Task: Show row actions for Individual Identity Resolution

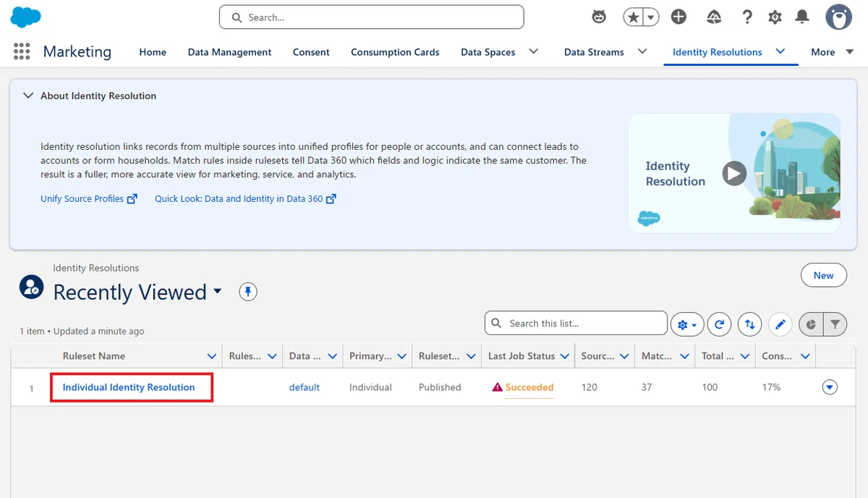Action: coord(830,387)
